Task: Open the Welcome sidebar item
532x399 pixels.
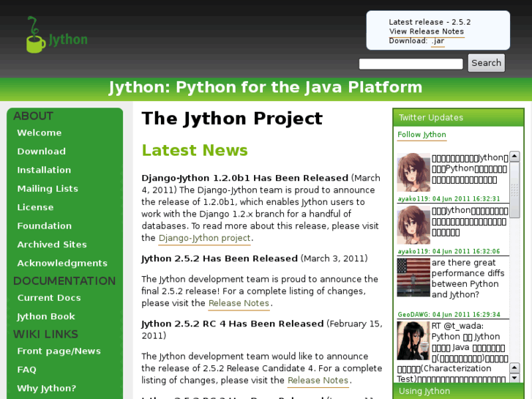Action: tap(40, 133)
